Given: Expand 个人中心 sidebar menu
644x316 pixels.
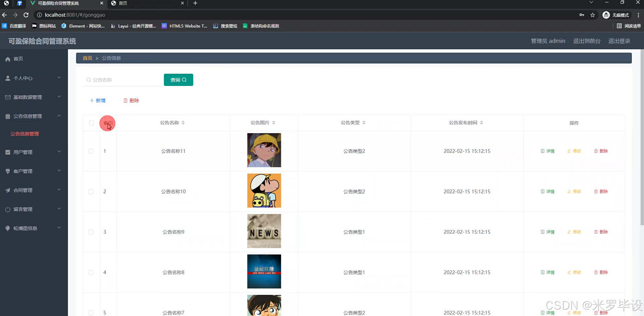Looking at the screenshot, I should (x=34, y=78).
